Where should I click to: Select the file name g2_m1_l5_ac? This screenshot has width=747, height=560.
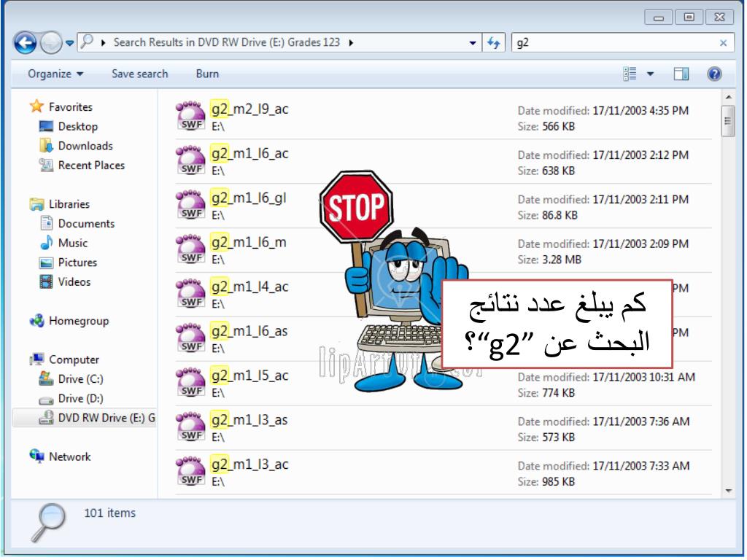[x=249, y=376]
